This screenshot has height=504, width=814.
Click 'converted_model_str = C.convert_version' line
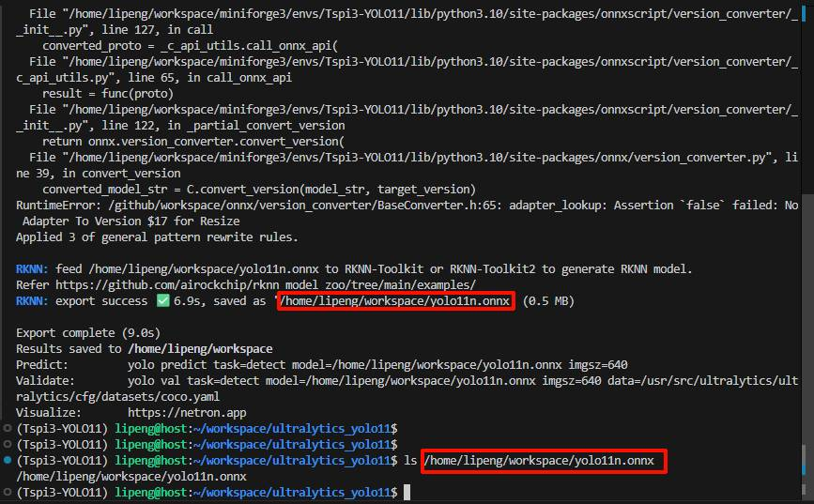pyautogui.click(x=259, y=190)
